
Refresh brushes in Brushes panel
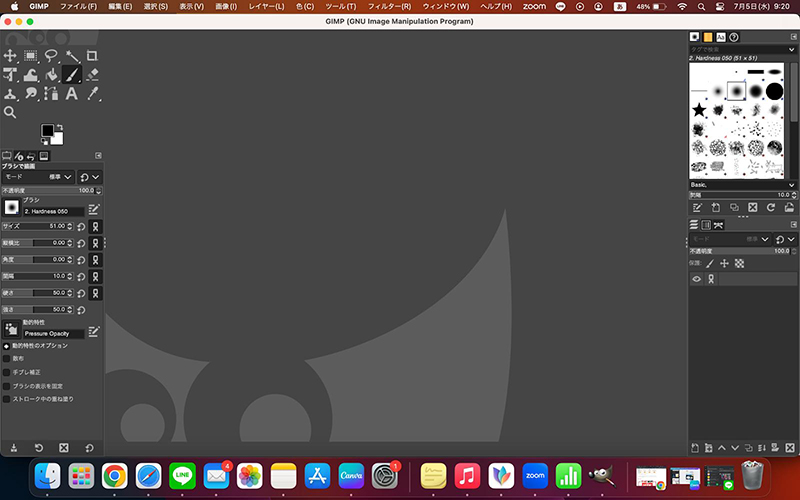tap(771, 207)
